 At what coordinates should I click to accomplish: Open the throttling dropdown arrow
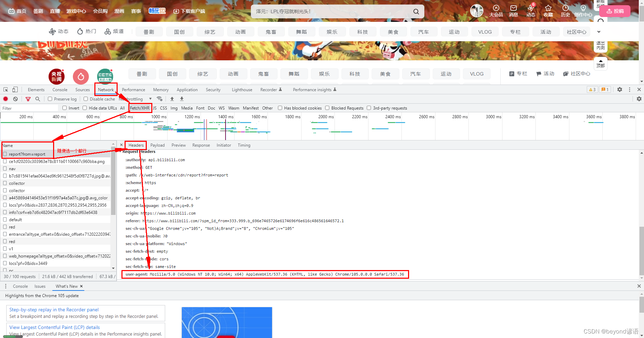tap(150, 99)
